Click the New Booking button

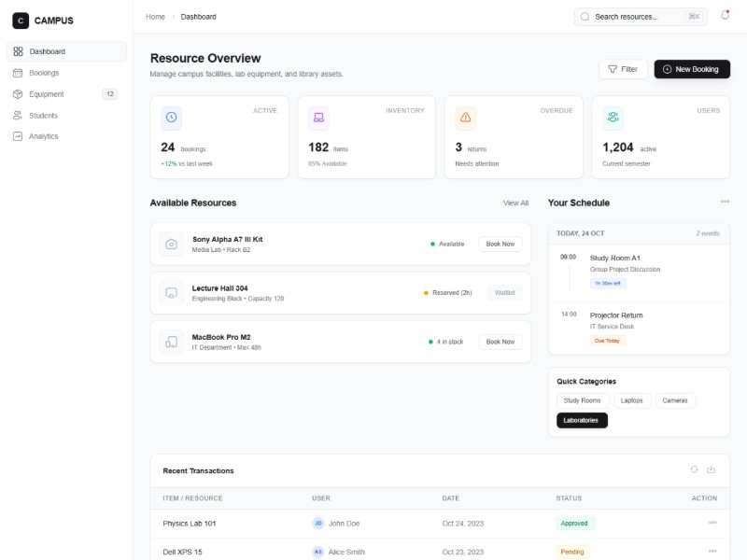tap(692, 69)
